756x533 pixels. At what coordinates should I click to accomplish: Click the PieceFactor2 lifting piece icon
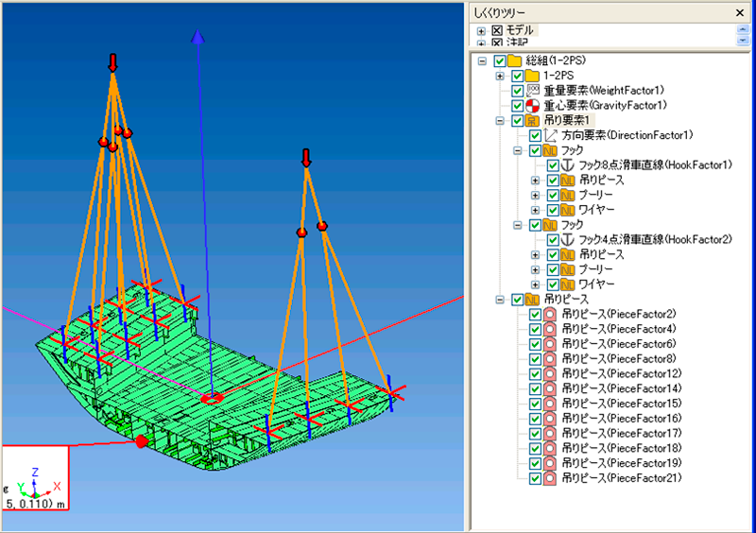551,314
